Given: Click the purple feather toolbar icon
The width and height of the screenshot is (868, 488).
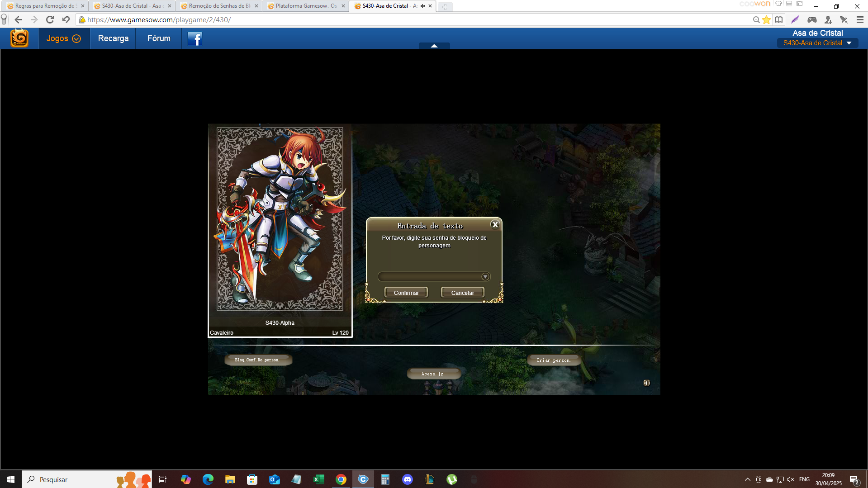Looking at the screenshot, I should click(795, 19).
